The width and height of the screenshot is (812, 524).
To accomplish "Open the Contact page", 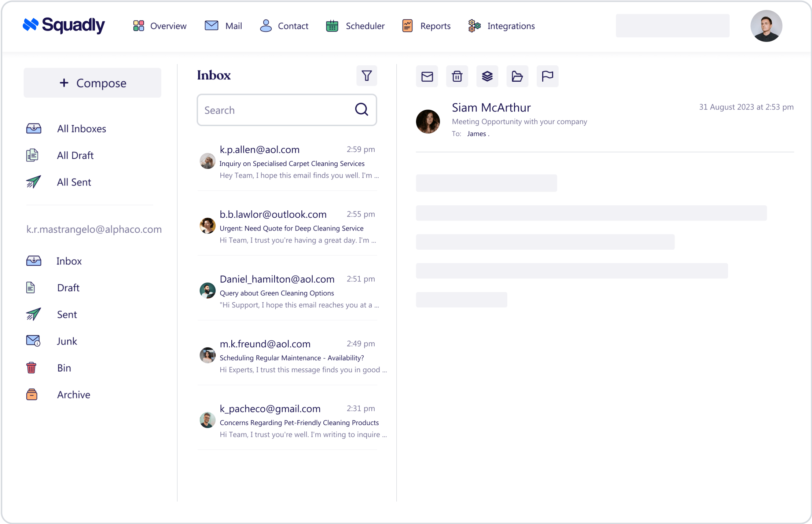I will pyautogui.click(x=284, y=26).
